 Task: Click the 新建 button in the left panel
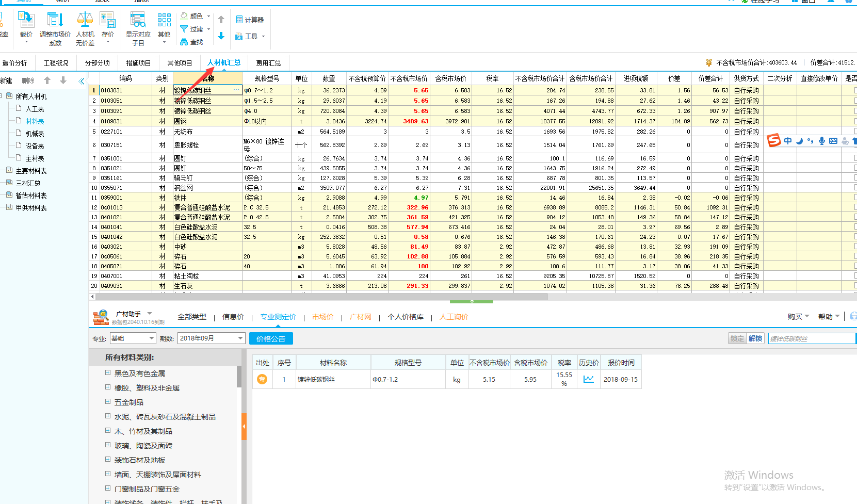click(6, 80)
